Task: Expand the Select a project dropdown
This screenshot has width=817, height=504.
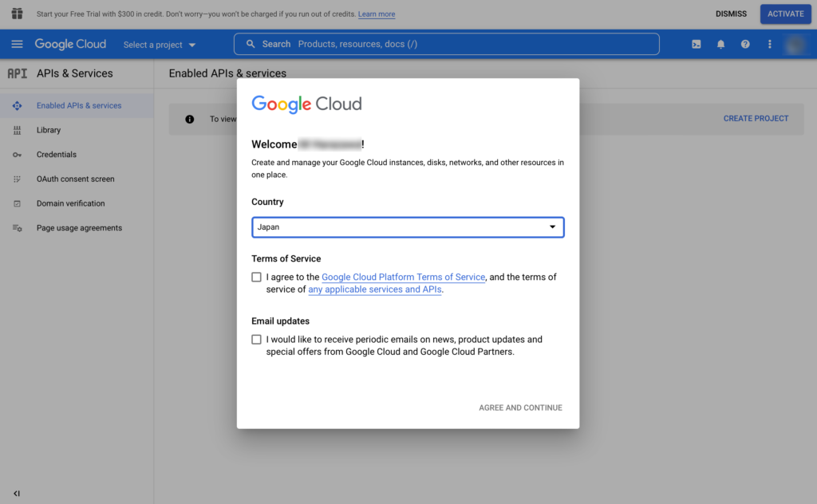Action: pyautogui.click(x=160, y=45)
